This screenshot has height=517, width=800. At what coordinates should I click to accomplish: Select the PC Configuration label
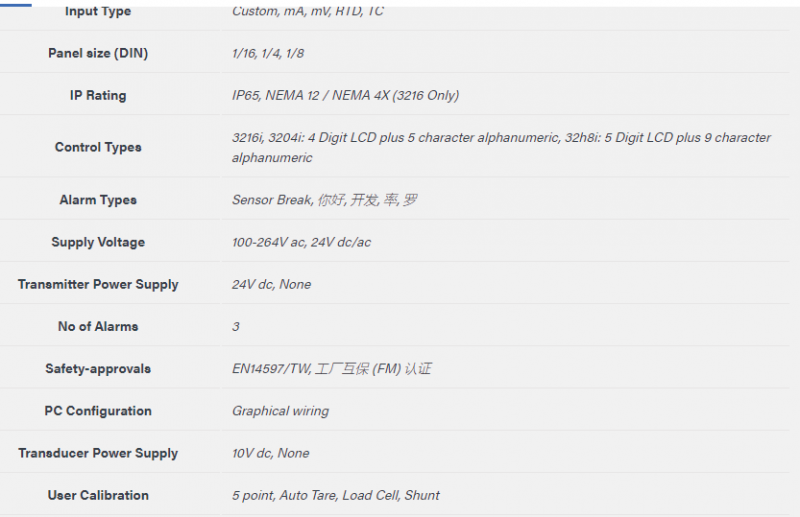[x=98, y=411]
